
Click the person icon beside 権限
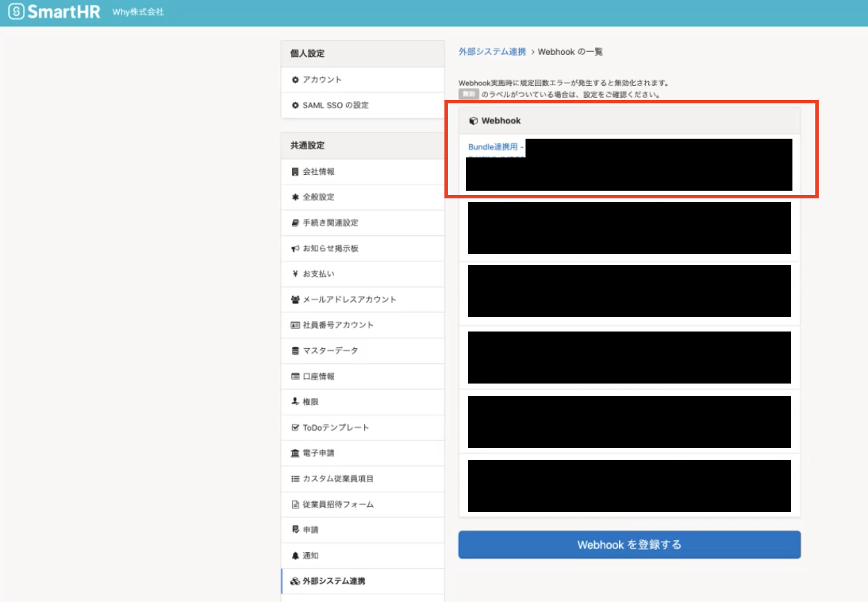point(295,402)
